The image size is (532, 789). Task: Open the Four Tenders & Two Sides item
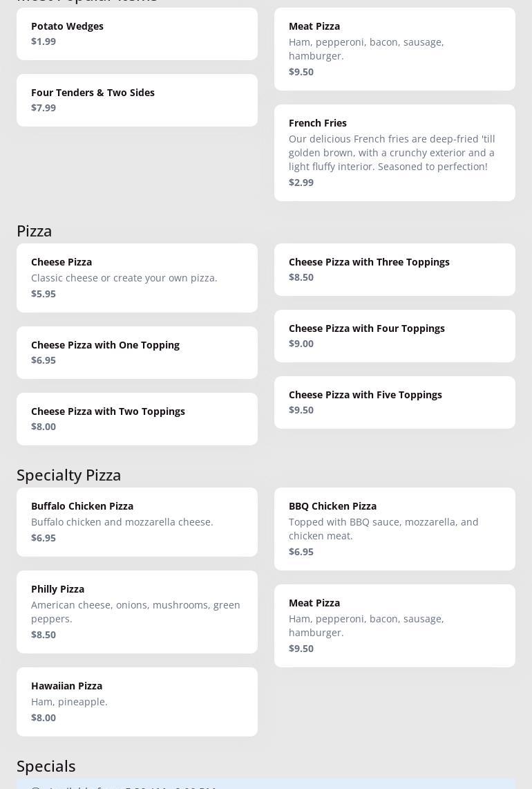[137, 100]
